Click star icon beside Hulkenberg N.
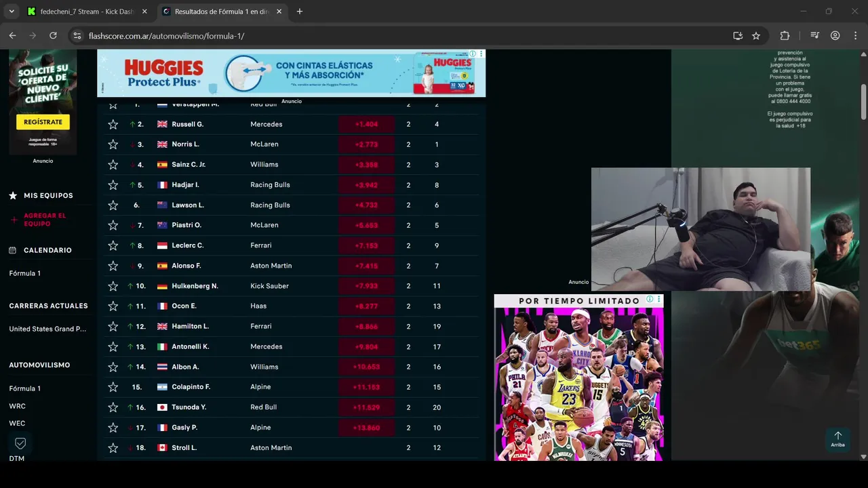The height and width of the screenshot is (488, 868). click(113, 286)
